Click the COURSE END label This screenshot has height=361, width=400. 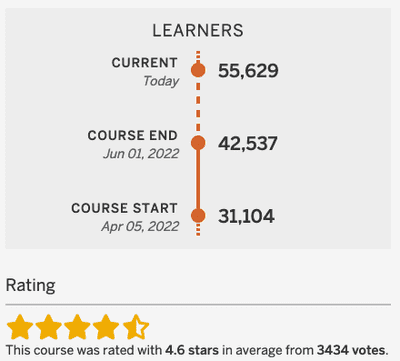point(133,135)
